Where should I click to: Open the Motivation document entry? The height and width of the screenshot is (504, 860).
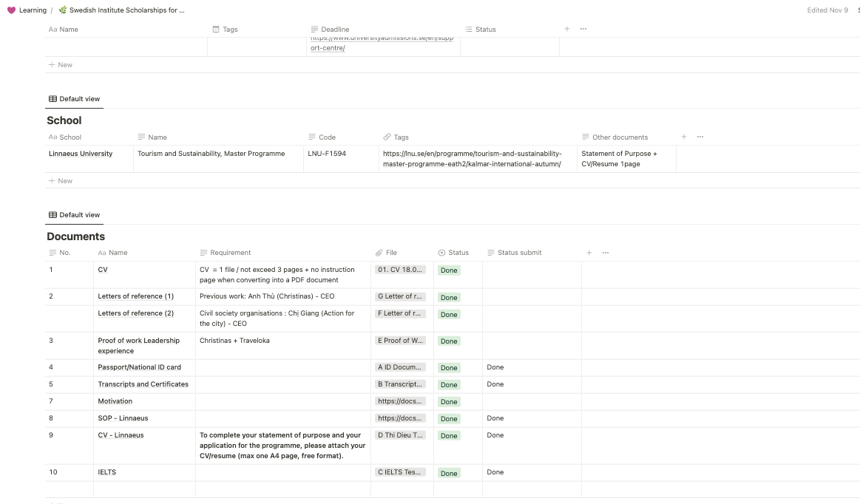115,401
